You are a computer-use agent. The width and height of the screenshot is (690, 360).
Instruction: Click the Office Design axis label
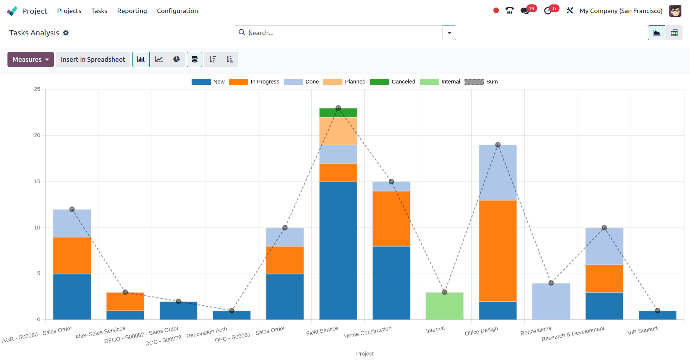(481, 331)
